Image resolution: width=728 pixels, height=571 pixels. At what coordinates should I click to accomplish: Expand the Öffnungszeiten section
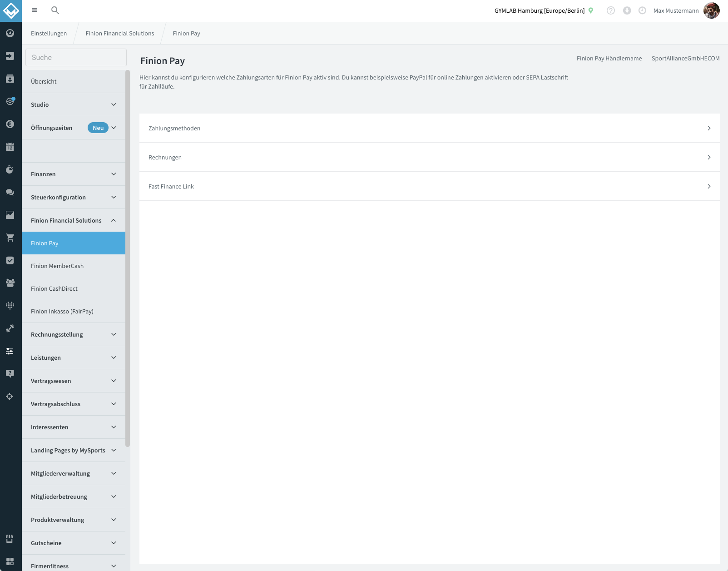[74, 128]
